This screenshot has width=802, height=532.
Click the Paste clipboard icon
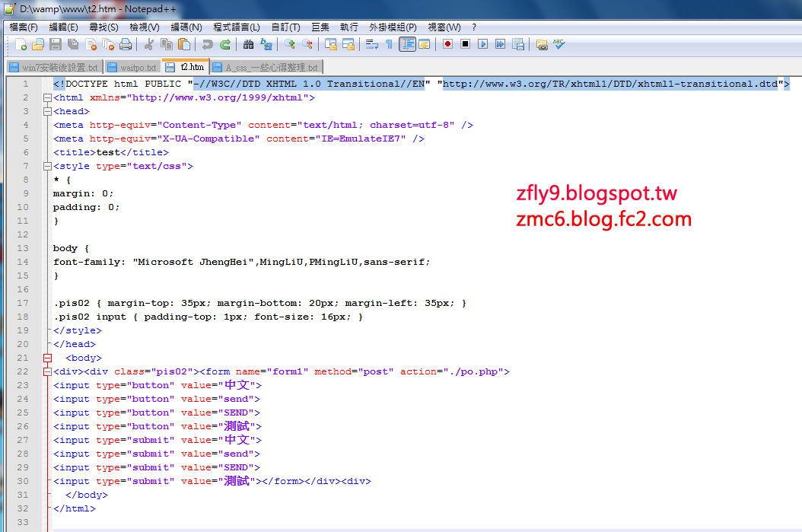(183, 44)
